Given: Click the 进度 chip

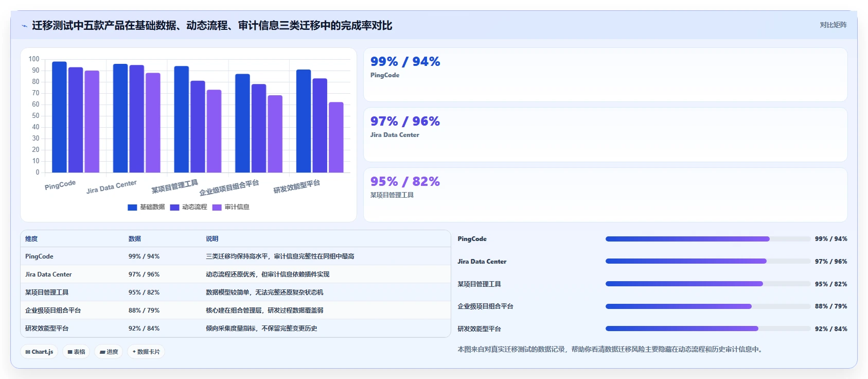Looking at the screenshot, I should 109,352.
